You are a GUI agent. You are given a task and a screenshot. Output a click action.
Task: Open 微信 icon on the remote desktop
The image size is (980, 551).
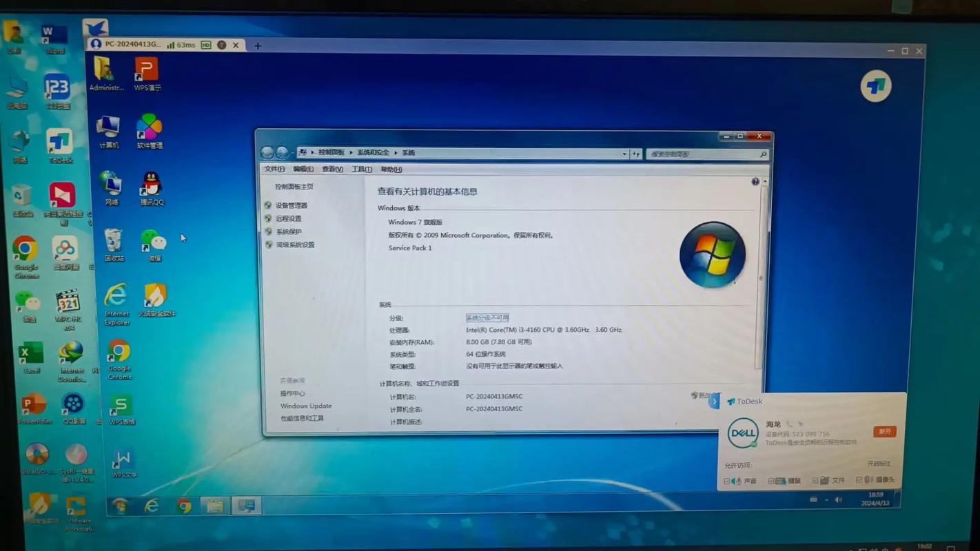[154, 245]
